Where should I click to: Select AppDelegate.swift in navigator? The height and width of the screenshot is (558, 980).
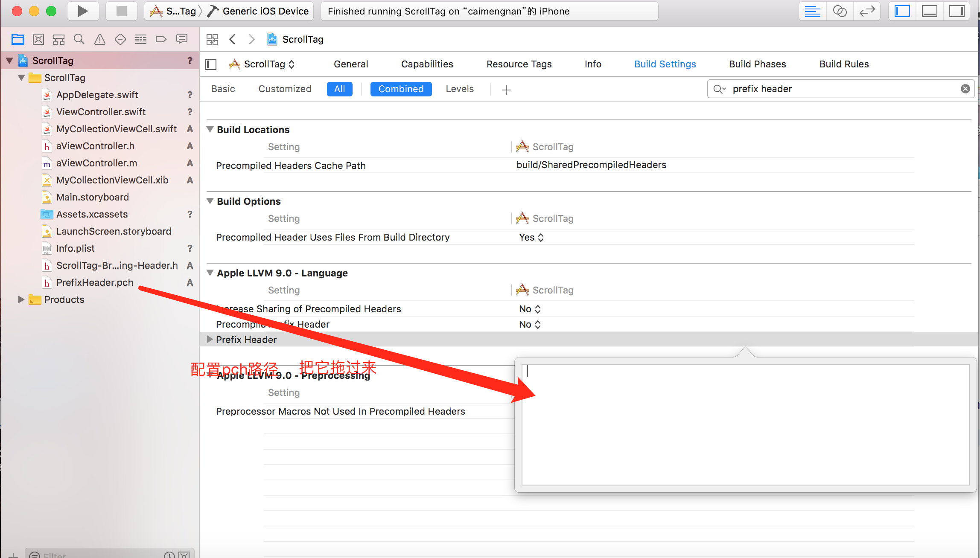pos(97,95)
